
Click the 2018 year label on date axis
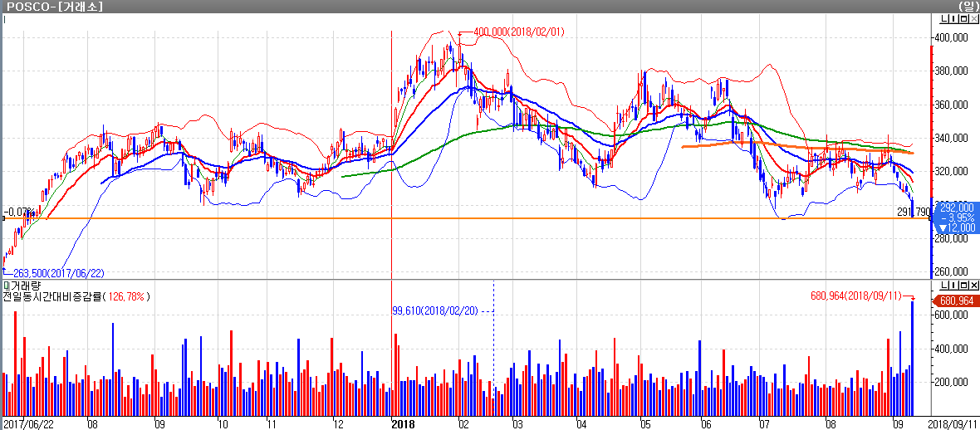pos(402,423)
